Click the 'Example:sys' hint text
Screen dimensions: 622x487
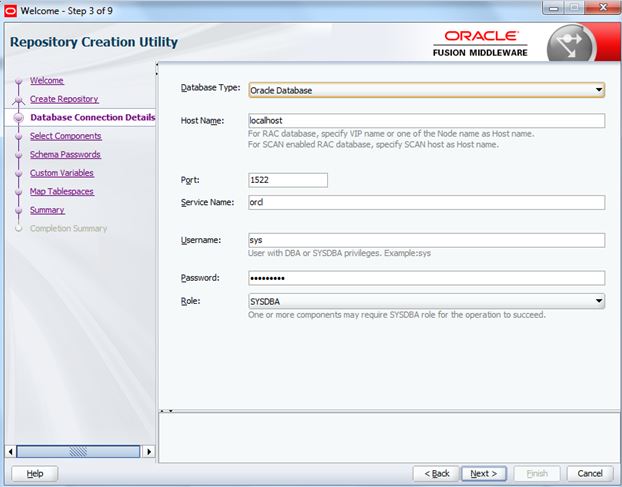[407, 253]
